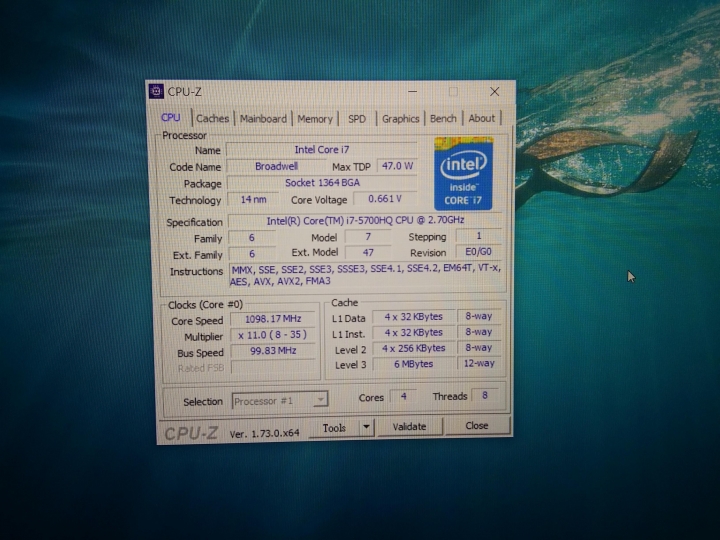Click the Stepping value 1
Viewport: 720px width, 540px height.
(x=478, y=236)
